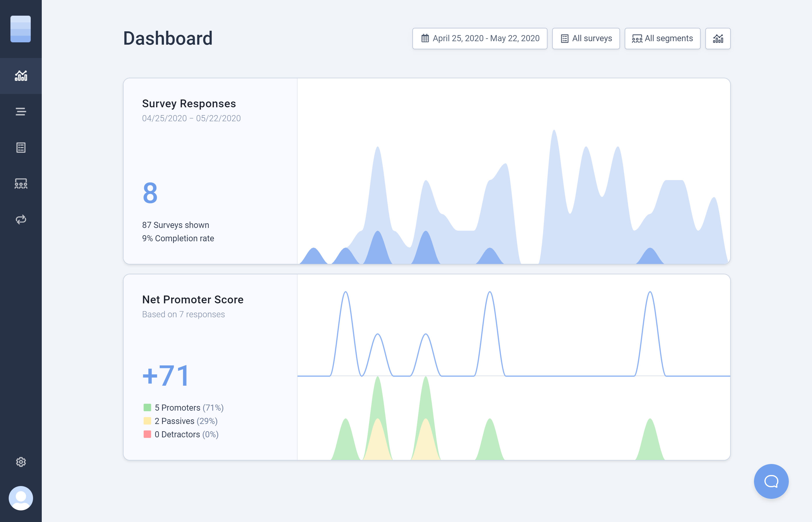Screen dimensions: 812x522
Task: Click the 2 Passives legend entry
Action: click(186, 421)
